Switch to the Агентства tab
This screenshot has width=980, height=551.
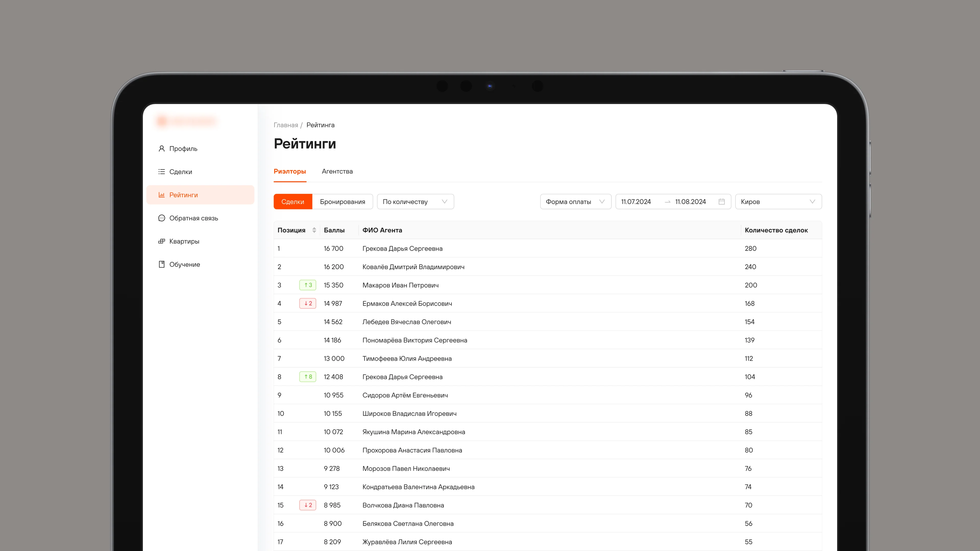tap(337, 171)
